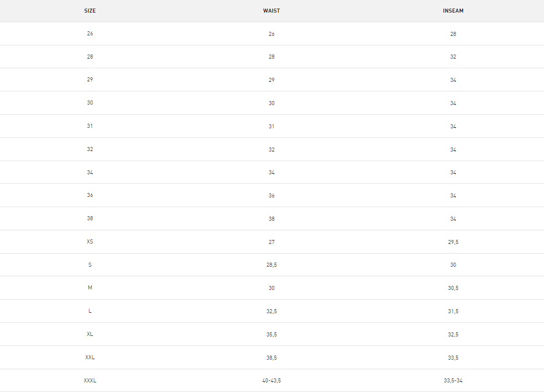This screenshot has height=392, width=544.
Task: Click waist value 28,5 for size S
Action: tap(272, 265)
